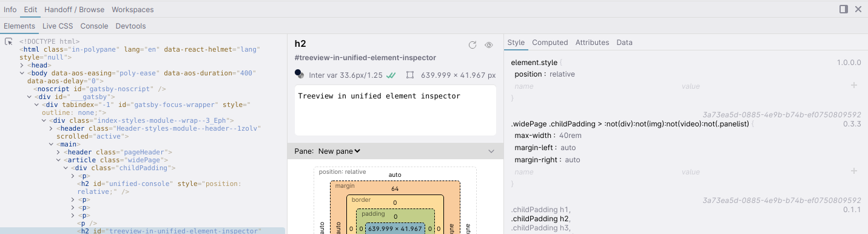This screenshot has height=234, width=868.
Task: Click the element dimensions box icon
Action: pos(410,75)
